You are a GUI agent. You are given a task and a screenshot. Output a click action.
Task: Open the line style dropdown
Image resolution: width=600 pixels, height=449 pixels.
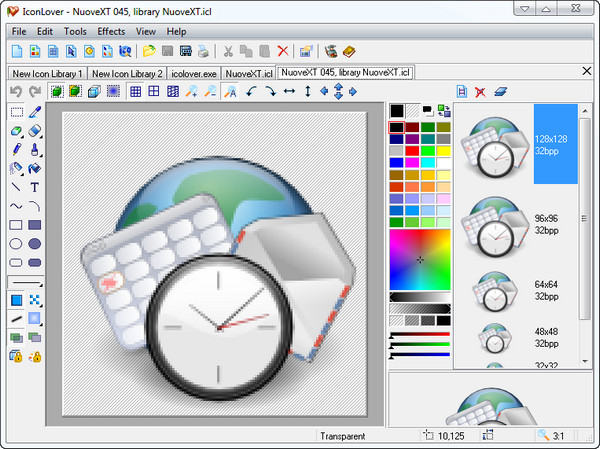[x=25, y=282]
